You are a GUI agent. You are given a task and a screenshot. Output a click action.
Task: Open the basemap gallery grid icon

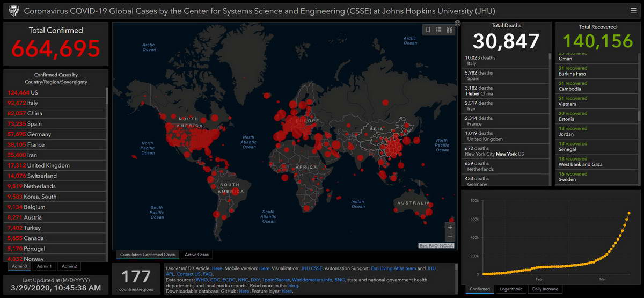[x=449, y=30]
